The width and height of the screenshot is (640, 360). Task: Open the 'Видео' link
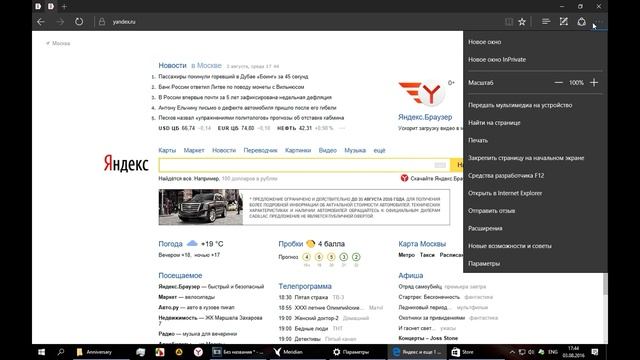[x=327, y=150]
